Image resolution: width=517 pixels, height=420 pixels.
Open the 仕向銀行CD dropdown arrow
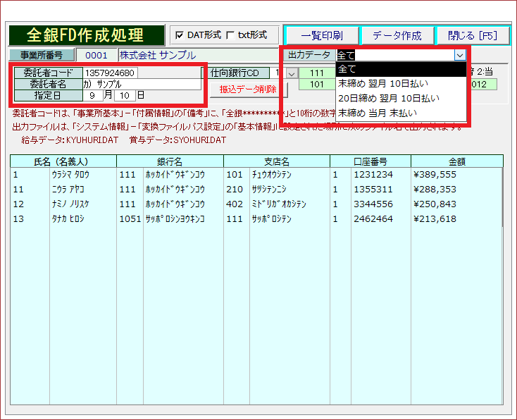pyautogui.click(x=292, y=73)
